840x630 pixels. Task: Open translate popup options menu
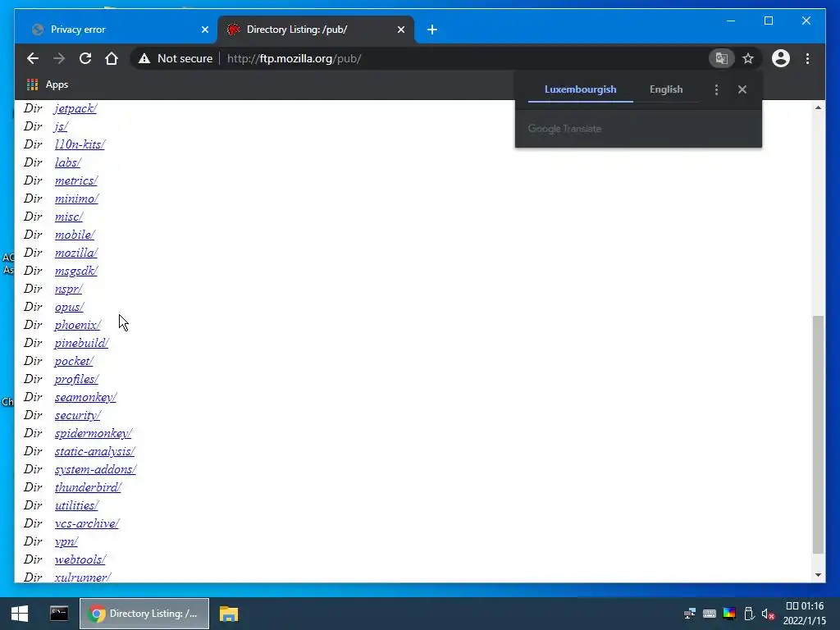[716, 89]
